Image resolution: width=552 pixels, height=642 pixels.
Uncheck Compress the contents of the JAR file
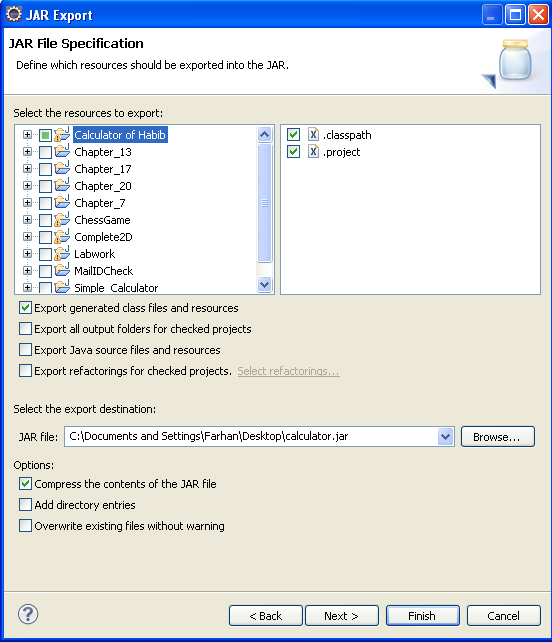point(25,484)
